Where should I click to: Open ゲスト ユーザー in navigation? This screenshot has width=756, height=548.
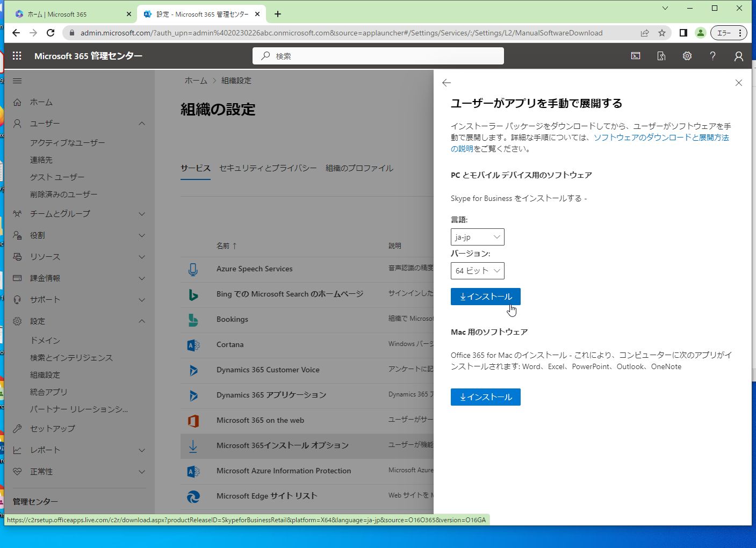coord(57,177)
